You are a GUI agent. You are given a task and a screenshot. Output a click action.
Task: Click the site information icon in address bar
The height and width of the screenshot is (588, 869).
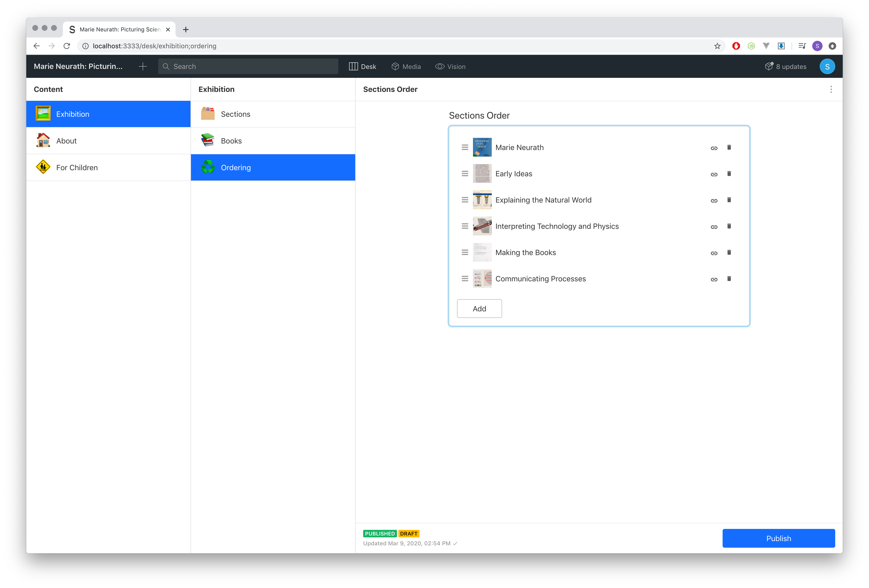click(x=85, y=46)
